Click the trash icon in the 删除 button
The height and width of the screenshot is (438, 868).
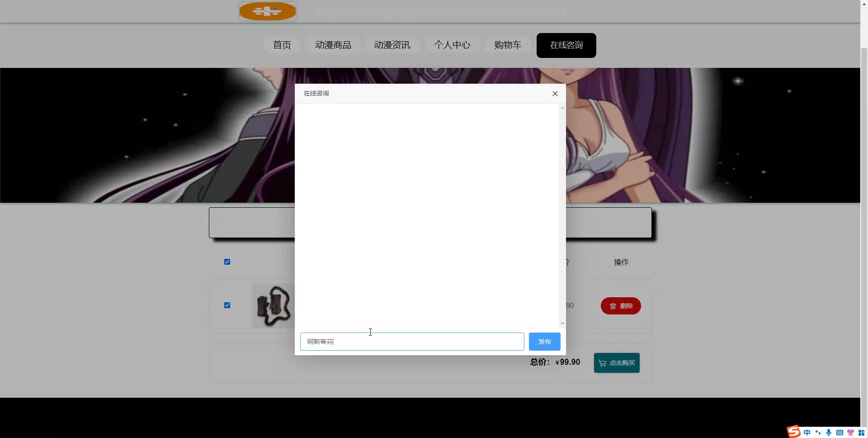[613, 306]
